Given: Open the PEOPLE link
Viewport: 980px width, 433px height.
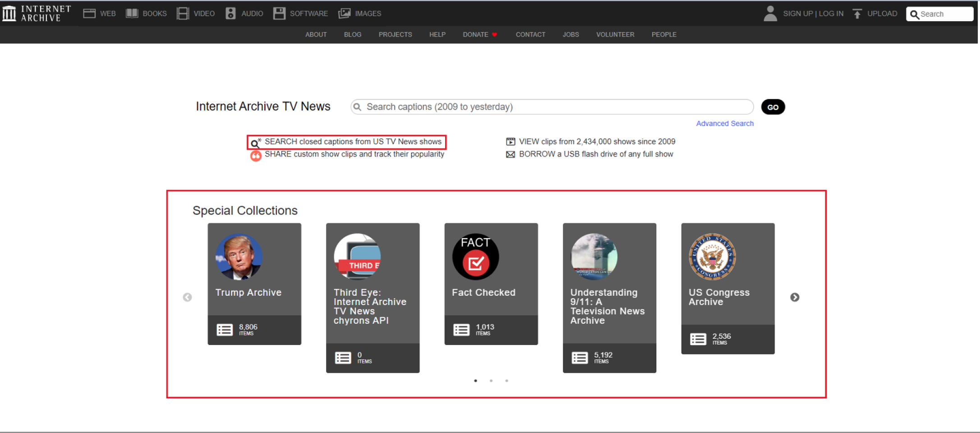Looking at the screenshot, I should (x=664, y=35).
